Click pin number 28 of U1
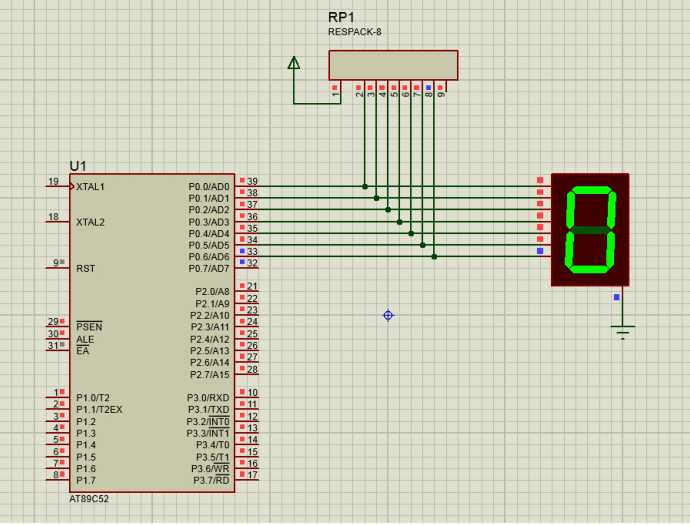The width and height of the screenshot is (690, 525). (252, 369)
